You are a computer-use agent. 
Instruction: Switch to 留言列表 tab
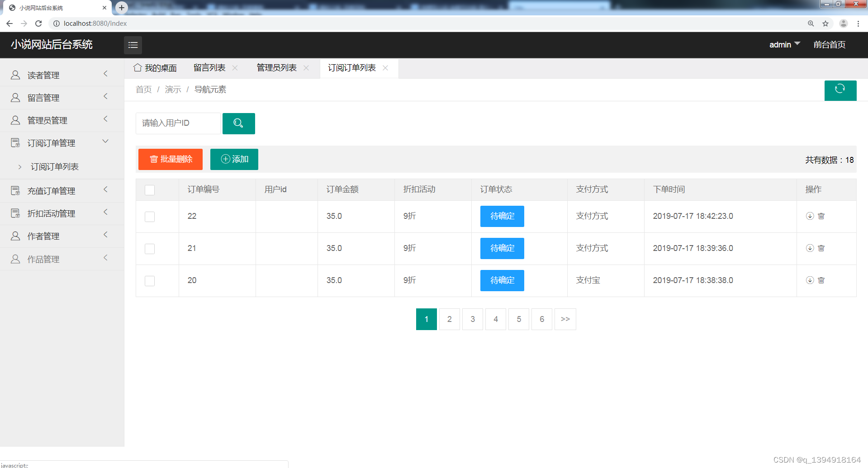point(209,68)
